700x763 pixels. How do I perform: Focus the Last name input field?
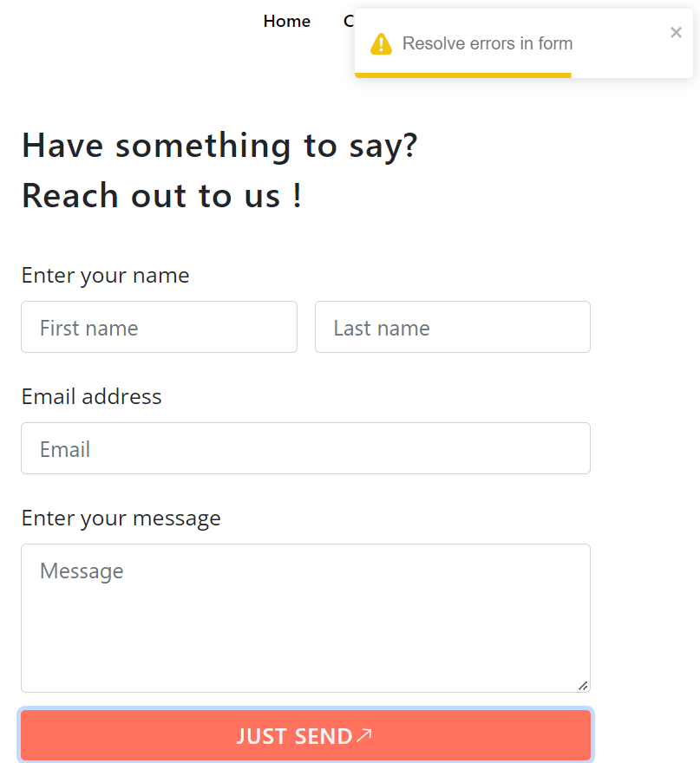(x=452, y=327)
